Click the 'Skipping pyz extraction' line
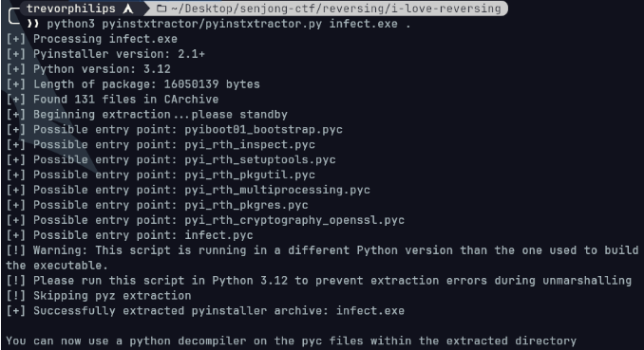Screen dimensions: 644x350 pyautogui.click(x=99, y=296)
